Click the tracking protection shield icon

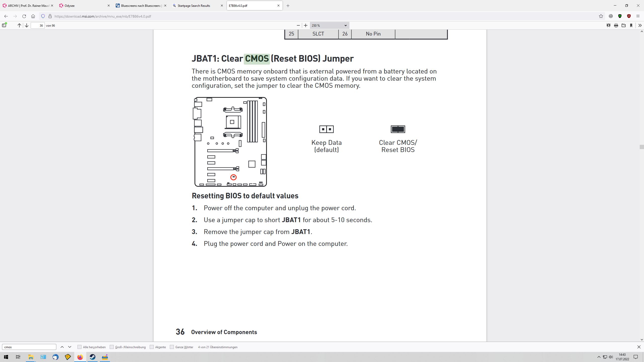(x=43, y=16)
